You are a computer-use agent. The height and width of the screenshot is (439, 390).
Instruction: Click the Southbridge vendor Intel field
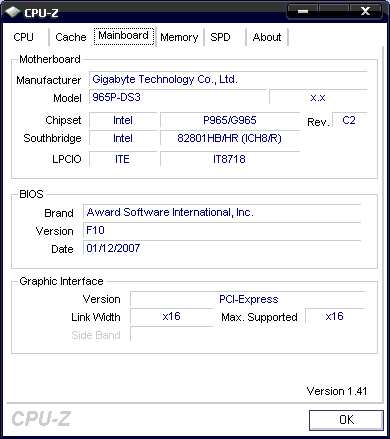click(123, 138)
